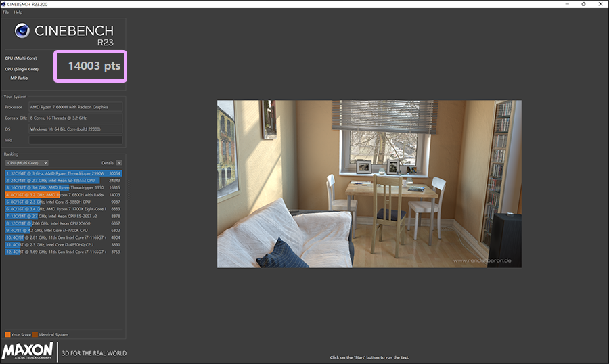Open the CPU (Multi Core) ranking dropdown

point(27,163)
